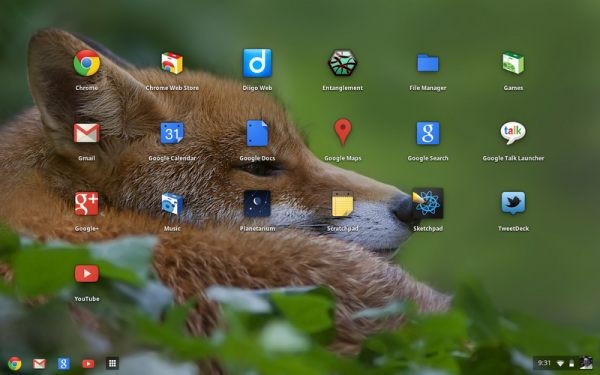Open the system tray clock showing 9:31
The image size is (600, 375).
tap(544, 363)
